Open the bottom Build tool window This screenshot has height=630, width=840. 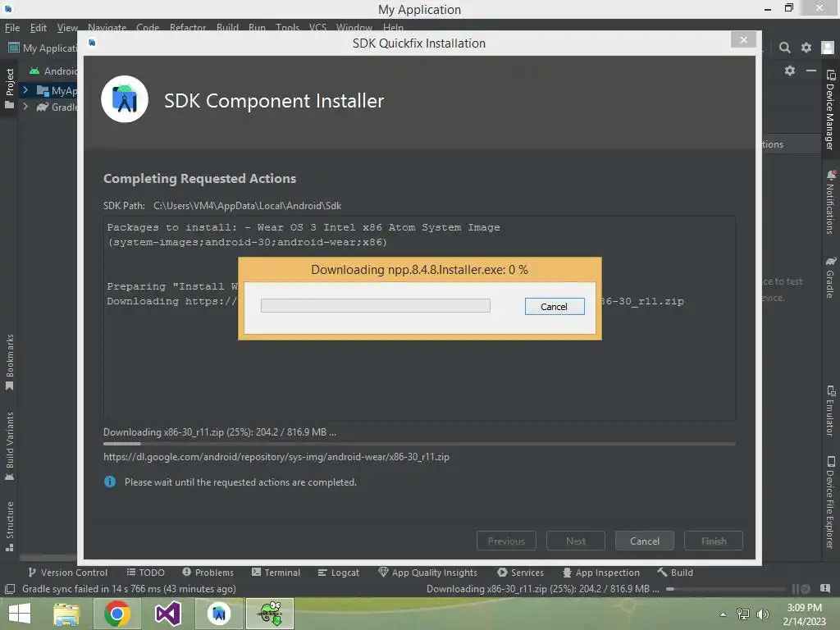pos(675,572)
